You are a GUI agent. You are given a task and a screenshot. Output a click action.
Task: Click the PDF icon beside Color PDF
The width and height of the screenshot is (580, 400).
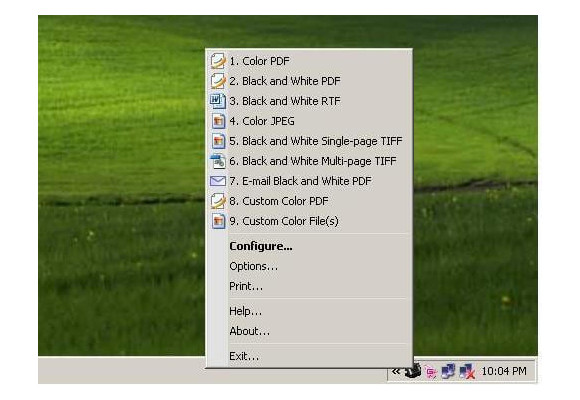coord(218,61)
